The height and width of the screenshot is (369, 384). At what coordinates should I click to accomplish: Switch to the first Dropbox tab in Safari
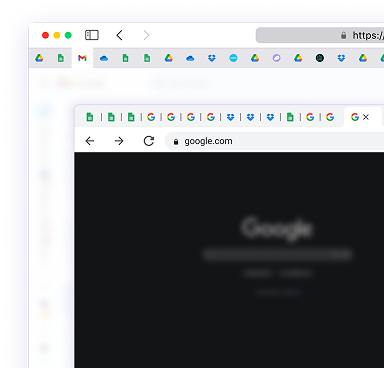point(212,58)
